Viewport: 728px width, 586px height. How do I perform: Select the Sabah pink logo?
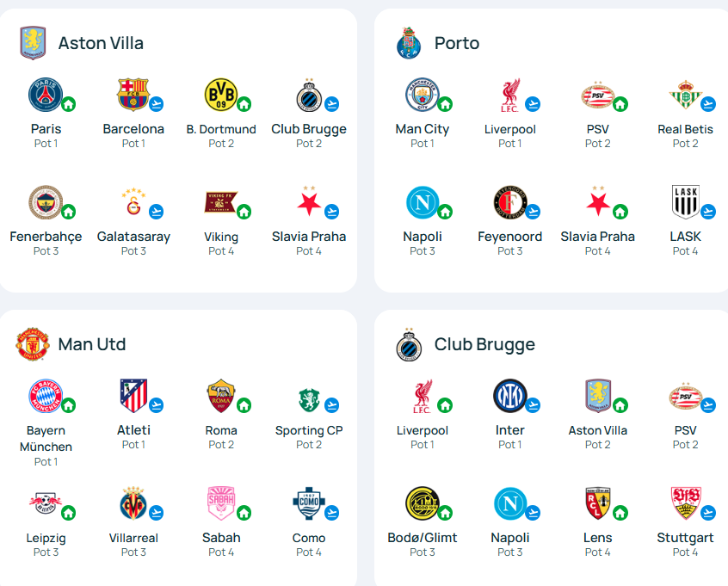click(221, 503)
